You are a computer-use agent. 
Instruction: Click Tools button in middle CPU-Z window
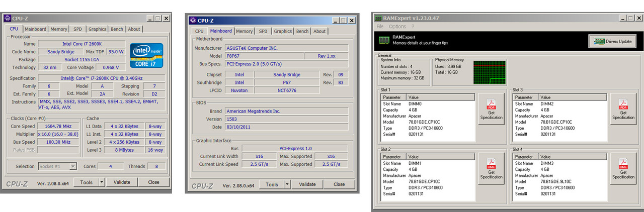pyautogui.click(x=272, y=184)
